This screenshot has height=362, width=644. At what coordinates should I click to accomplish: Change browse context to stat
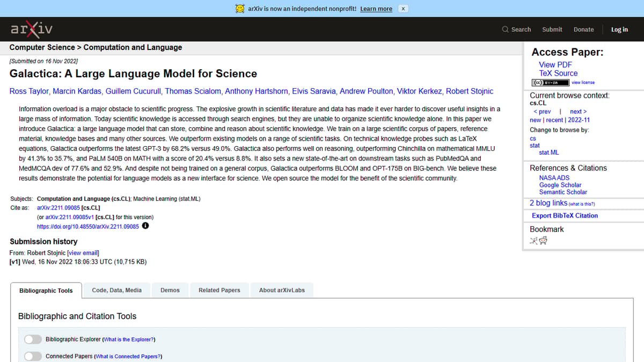pyautogui.click(x=535, y=146)
